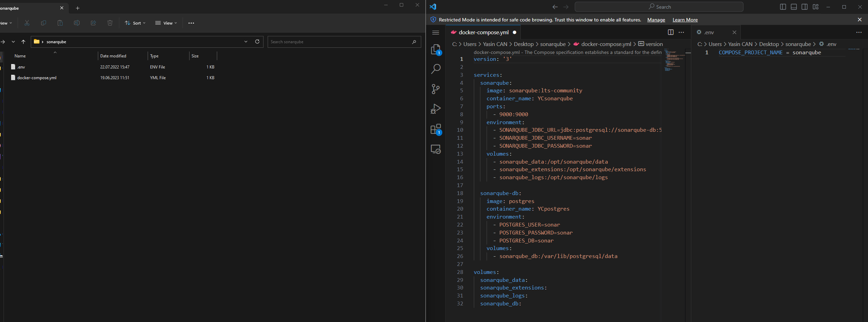Click Users in .env breadcrumb path
The height and width of the screenshot is (322, 868).
pos(715,44)
